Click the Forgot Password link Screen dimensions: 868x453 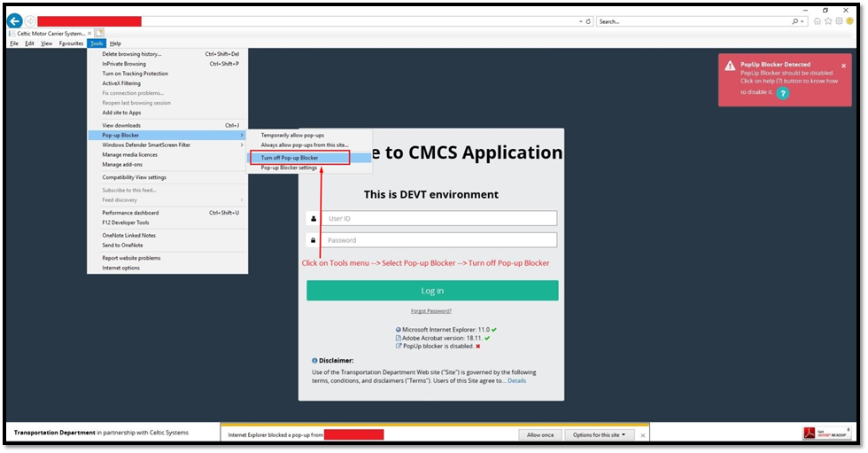tap(431, 311)
